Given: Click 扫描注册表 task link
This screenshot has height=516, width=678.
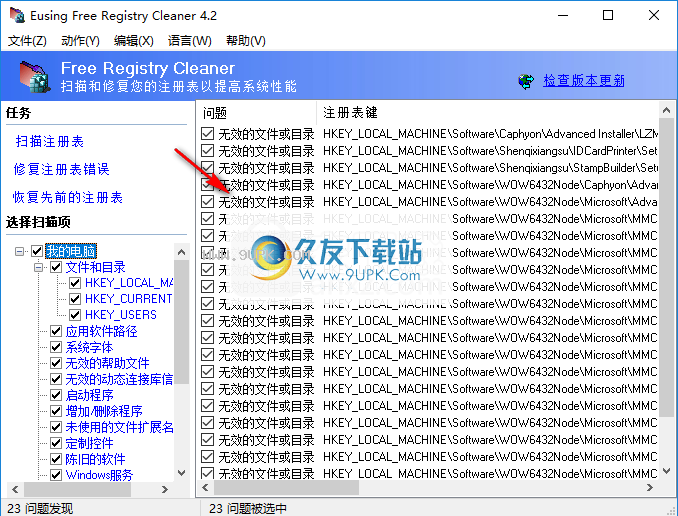Looking at the screenshot, I should point(50,141).
